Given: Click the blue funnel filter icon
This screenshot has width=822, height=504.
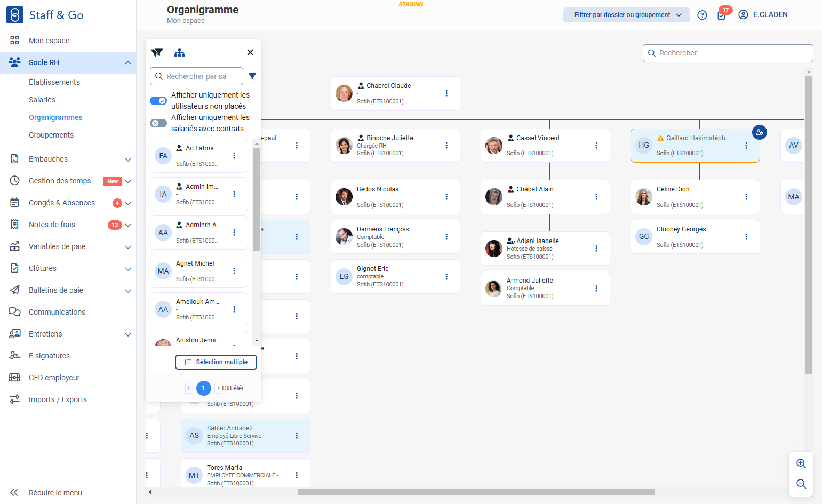Looking at the screenshot, I should pos(252,76).
